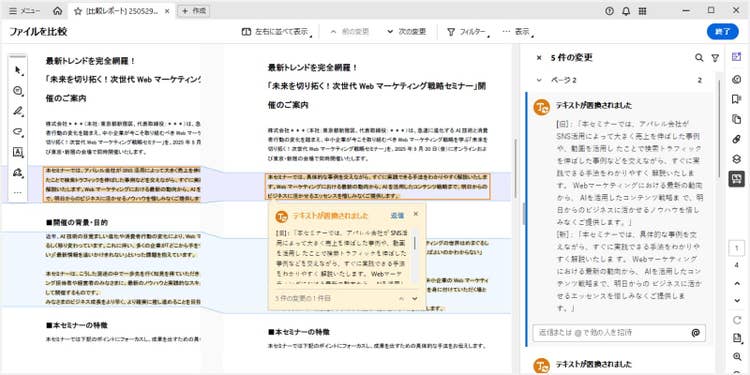The image size is (750, 375).
Task: Select the highlighter pen tool
Action: point(18,111)
